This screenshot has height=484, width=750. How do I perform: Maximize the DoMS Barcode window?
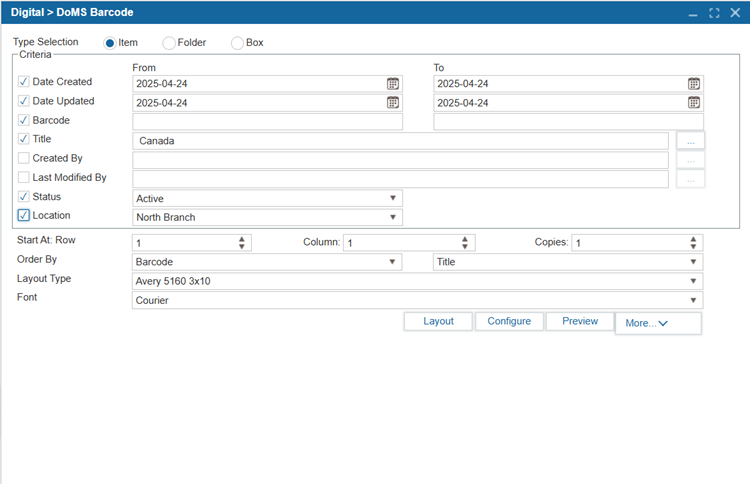coord(714,13)
